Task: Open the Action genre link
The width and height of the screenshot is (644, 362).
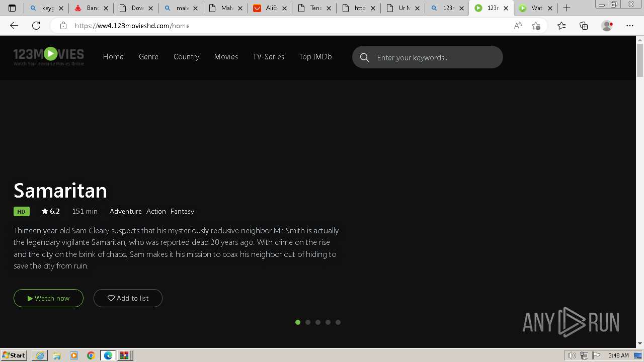Action: pos(156,211)
